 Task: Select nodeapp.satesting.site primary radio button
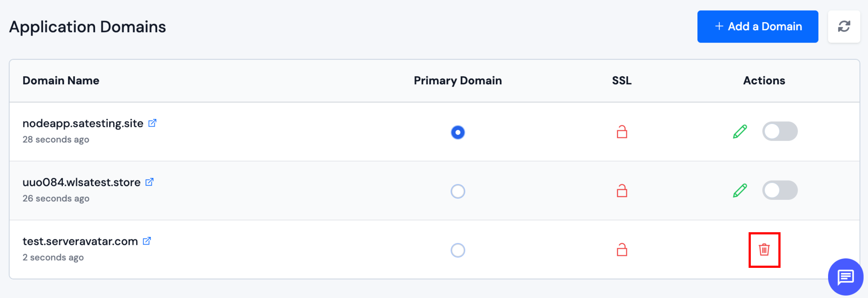click(458, 133)
